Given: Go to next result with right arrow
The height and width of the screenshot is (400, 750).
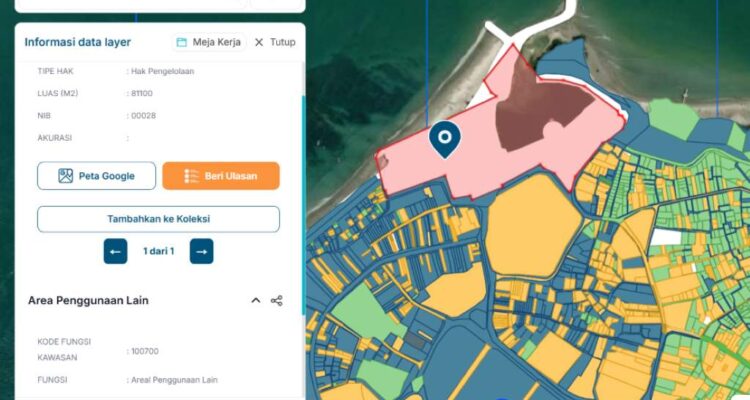Looking at the screenshot, I should pos(201,251).
